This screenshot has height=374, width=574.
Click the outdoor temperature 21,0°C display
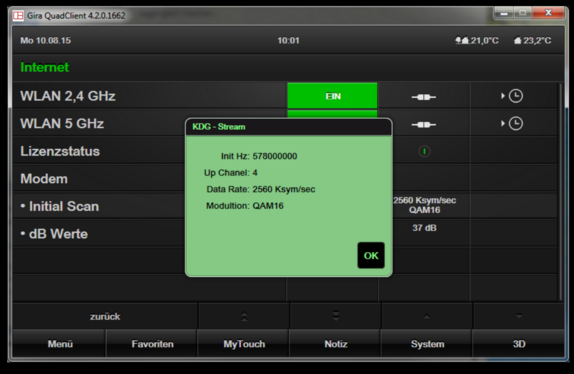point(477,40)
